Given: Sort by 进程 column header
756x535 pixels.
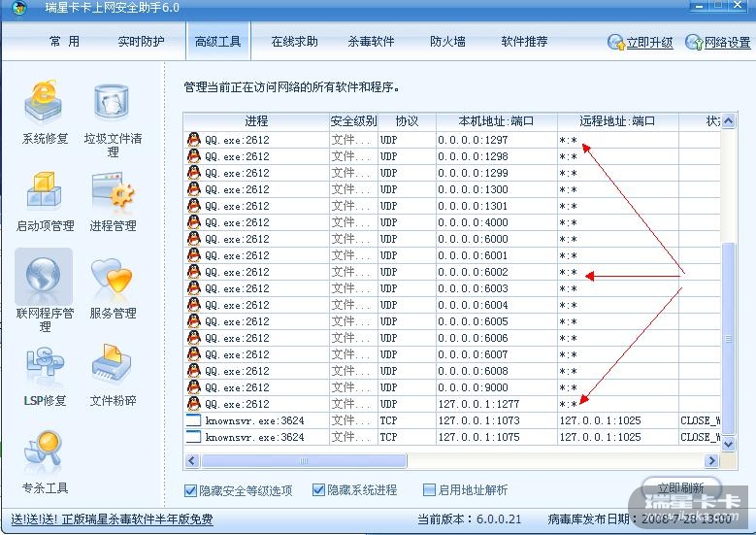Looking at the screenshot, I should point(256,121).
